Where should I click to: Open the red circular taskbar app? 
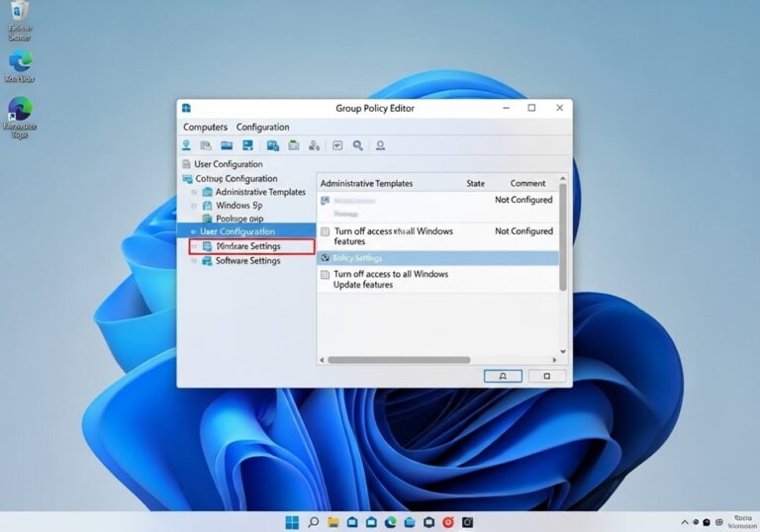pyautogui.click(x=448, y=522)
